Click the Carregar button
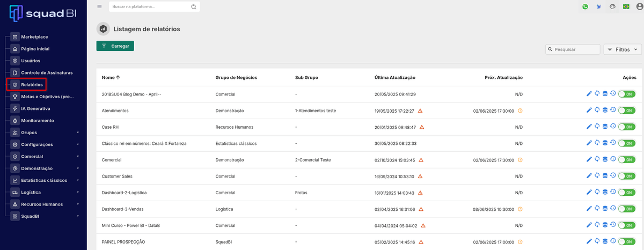The height and width of the screenshot is (250, 644). (115, 46)
